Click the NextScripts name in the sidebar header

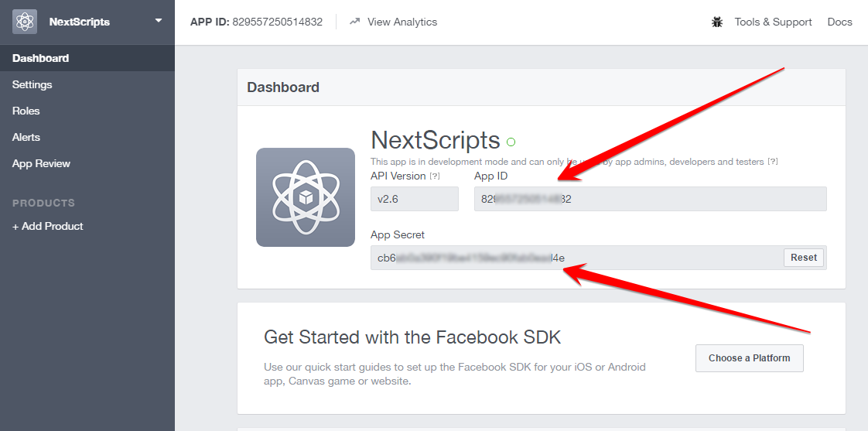pos(80,22)
